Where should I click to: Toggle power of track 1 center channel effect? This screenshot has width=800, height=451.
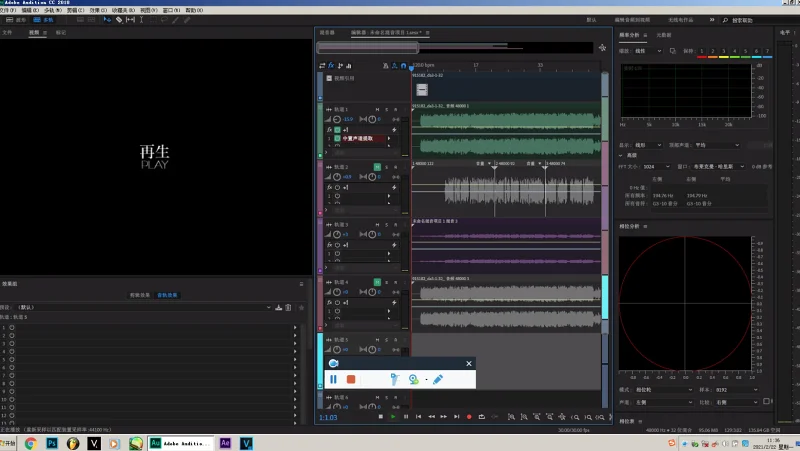[x=337, y=138]
